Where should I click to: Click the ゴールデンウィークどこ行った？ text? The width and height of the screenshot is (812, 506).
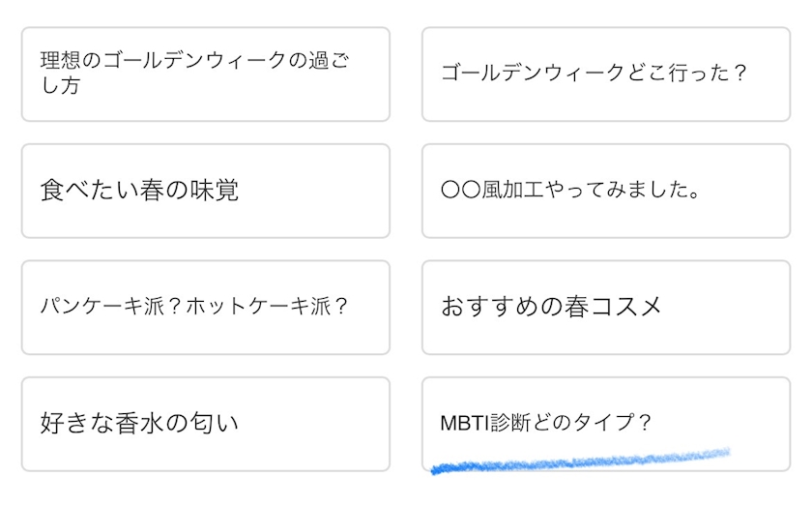(x=594, y=74)
